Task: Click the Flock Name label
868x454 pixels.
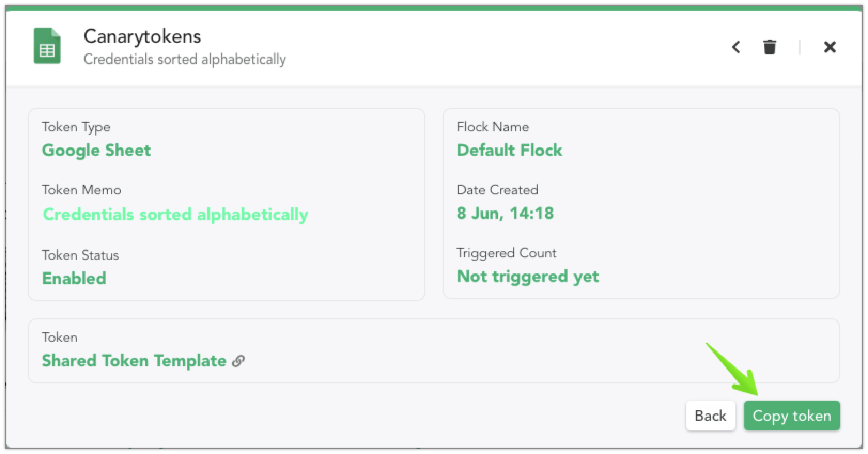Action: pos(492,127)
